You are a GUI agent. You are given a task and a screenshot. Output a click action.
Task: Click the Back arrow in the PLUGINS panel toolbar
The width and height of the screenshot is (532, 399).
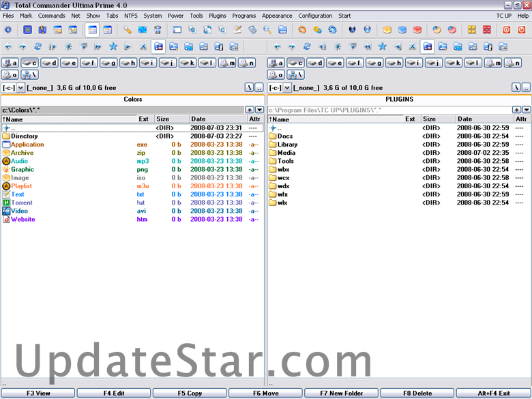tap(277, 46)
